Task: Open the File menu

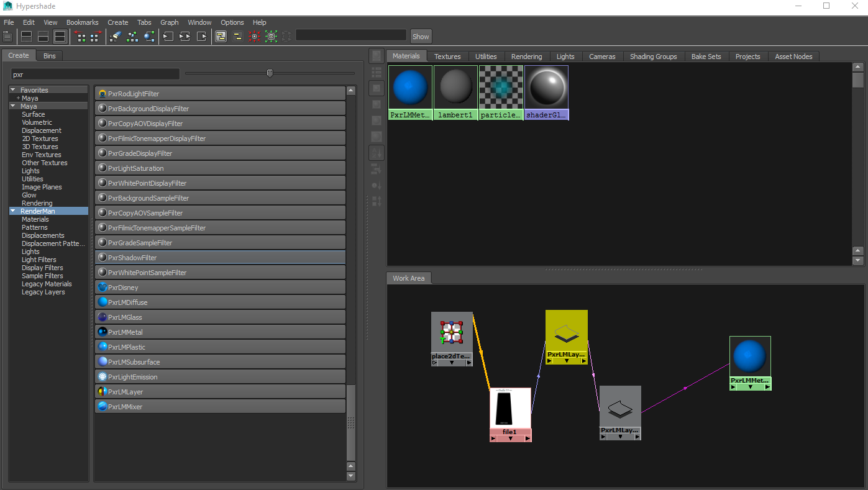Action: coord(9,22)
